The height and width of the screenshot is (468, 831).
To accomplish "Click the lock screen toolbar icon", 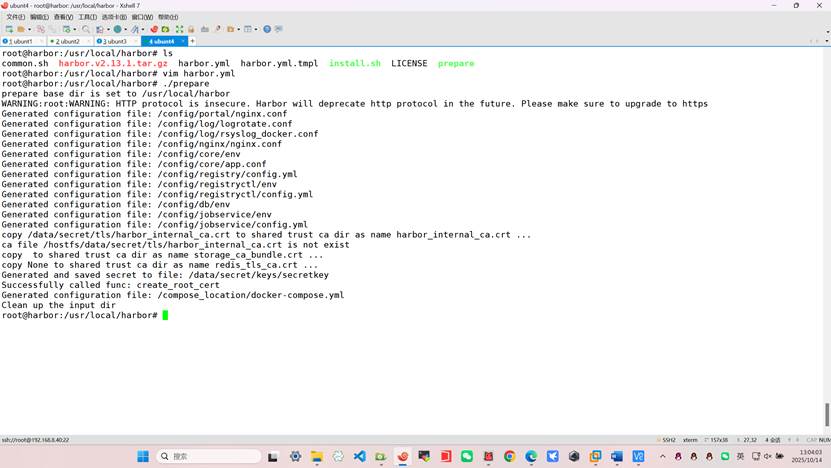I will click(x=191, y=29).
